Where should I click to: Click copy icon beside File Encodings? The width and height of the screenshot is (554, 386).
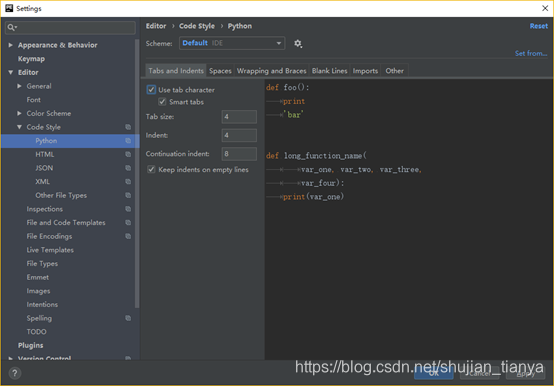pos(128,236)
